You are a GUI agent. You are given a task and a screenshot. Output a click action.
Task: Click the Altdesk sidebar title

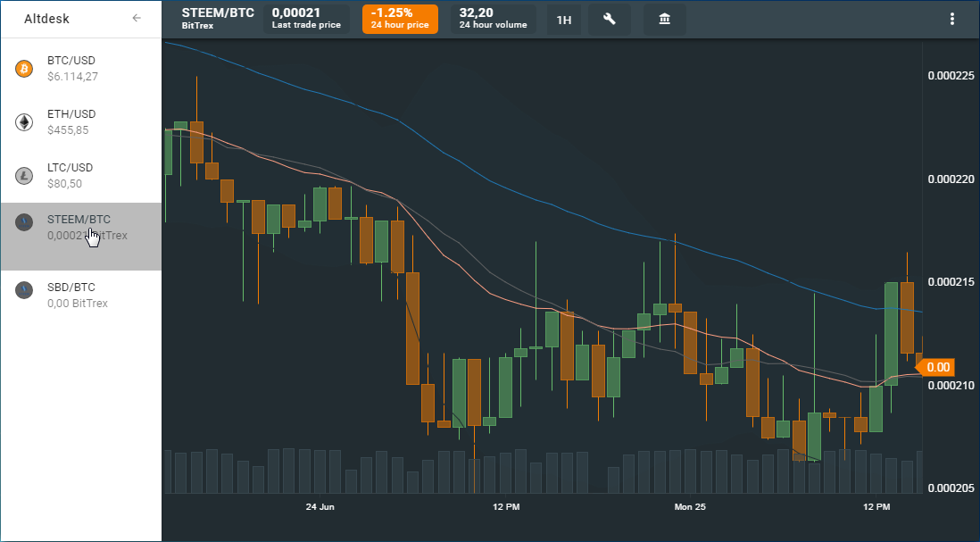point(47,19)
